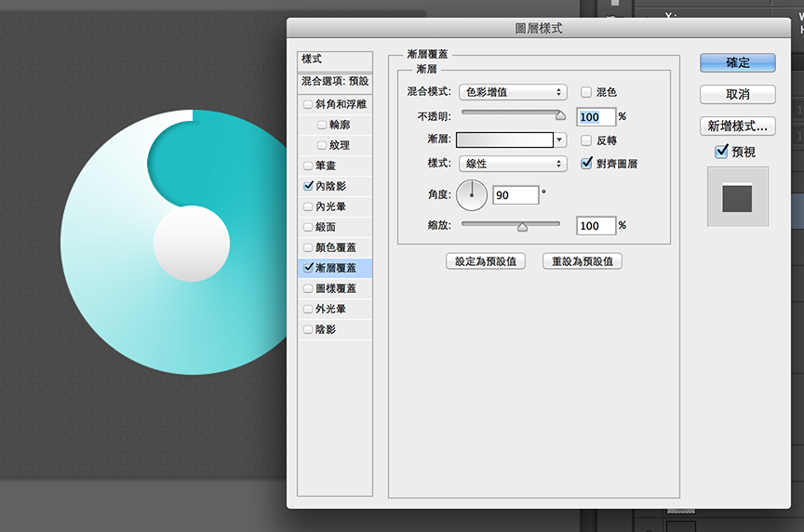Viewport: 804px width, 532px height.
Task: Click the 不透明 opacity slider handle
Action: pos(560,116)
